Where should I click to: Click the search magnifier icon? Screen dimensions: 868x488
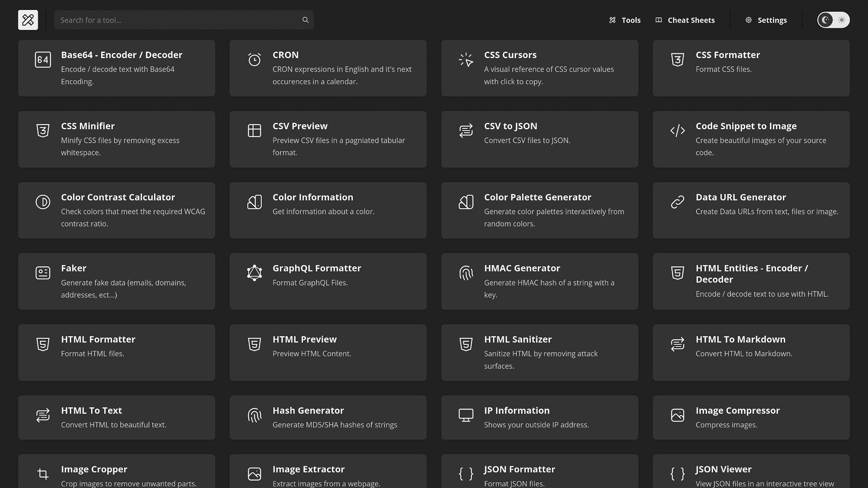point(306,20)
